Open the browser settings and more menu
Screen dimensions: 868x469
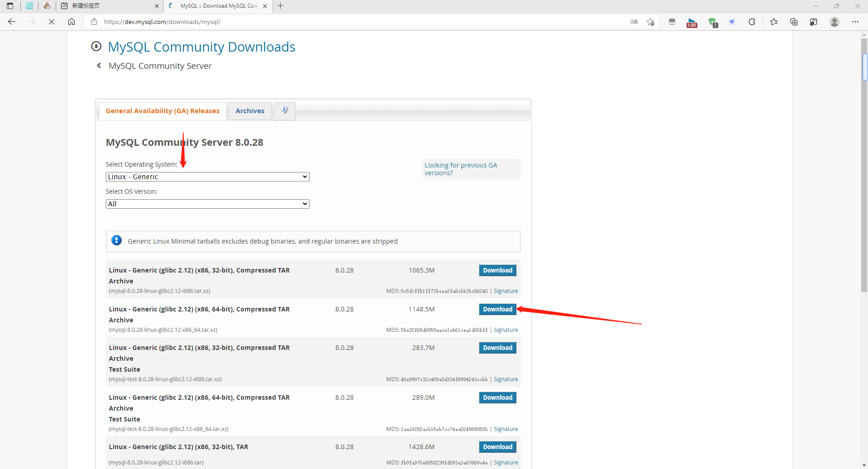pos(855,22)
